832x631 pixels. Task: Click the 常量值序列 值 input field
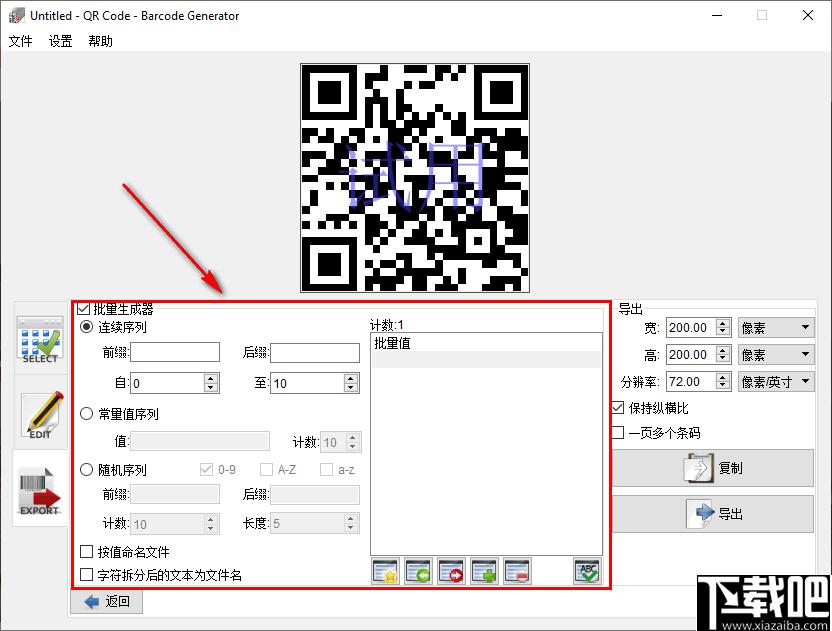point(200,442)
